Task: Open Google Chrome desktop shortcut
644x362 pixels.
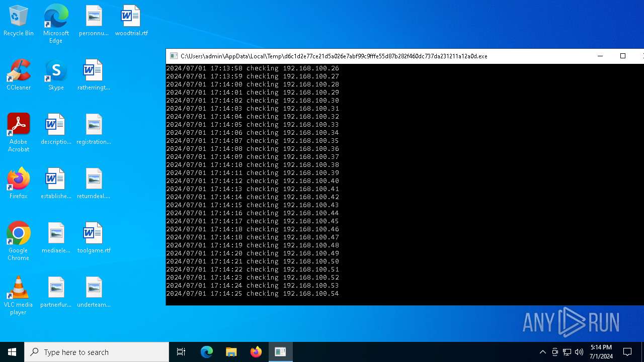Action: [x=19, y=241]
